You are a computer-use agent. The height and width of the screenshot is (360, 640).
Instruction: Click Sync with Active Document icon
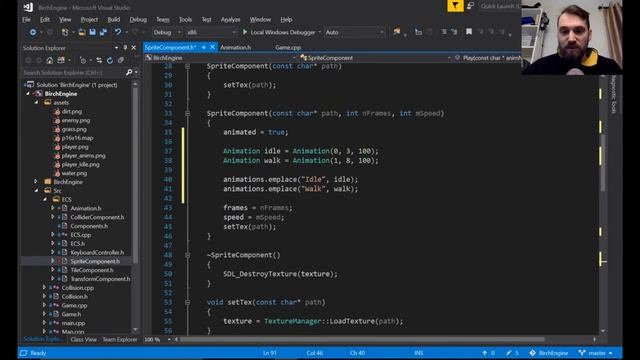[99, 60]
